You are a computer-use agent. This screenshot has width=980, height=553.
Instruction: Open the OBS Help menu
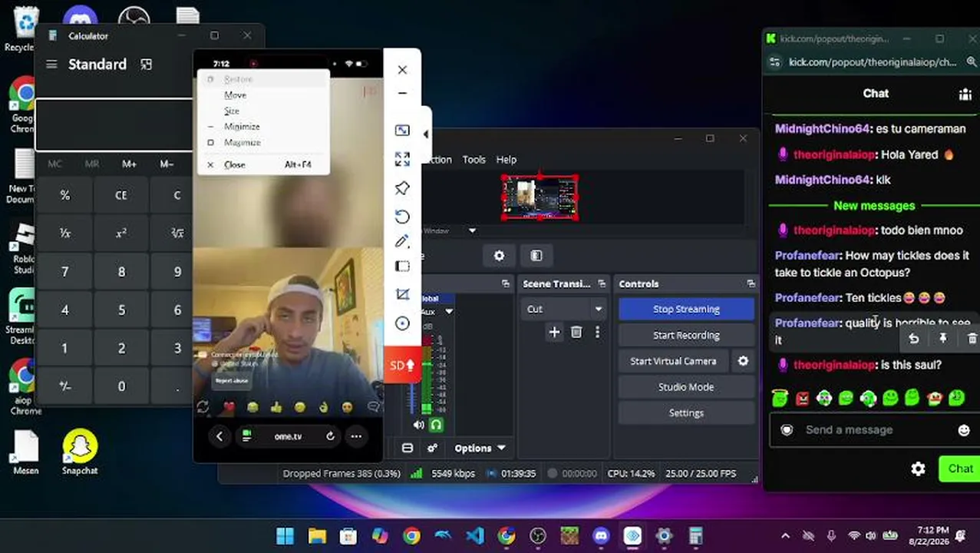tap(506, 160)
